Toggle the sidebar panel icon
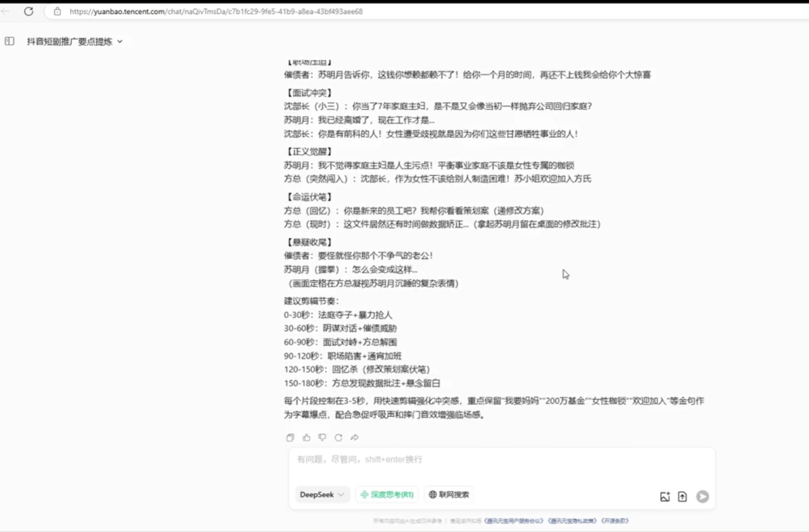 coord(10,42)
